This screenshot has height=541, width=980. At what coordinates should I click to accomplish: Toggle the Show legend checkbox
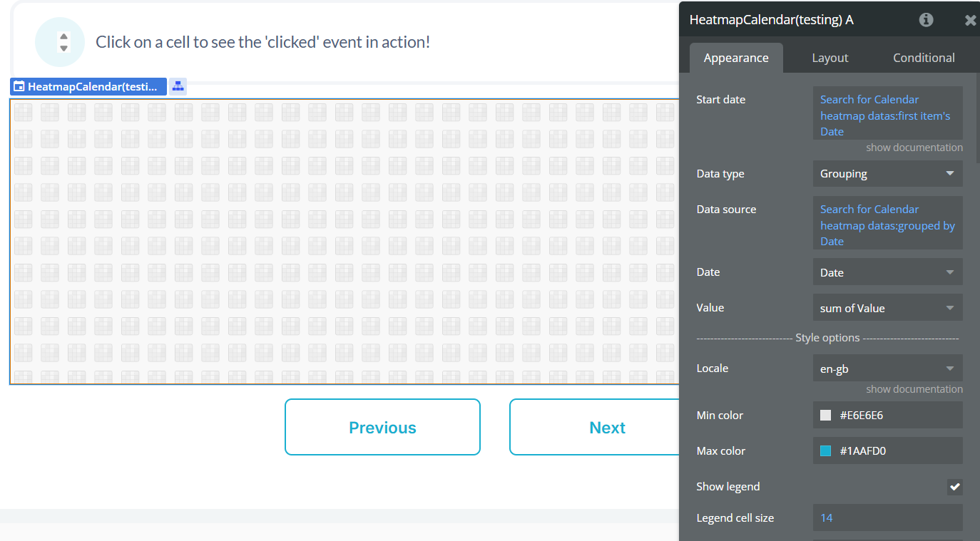(954, 487)
